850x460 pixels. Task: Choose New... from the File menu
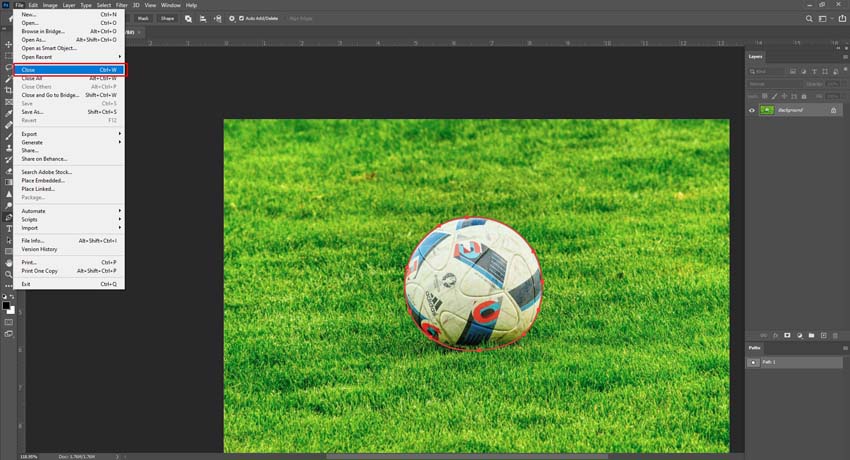tap(69, 15)
